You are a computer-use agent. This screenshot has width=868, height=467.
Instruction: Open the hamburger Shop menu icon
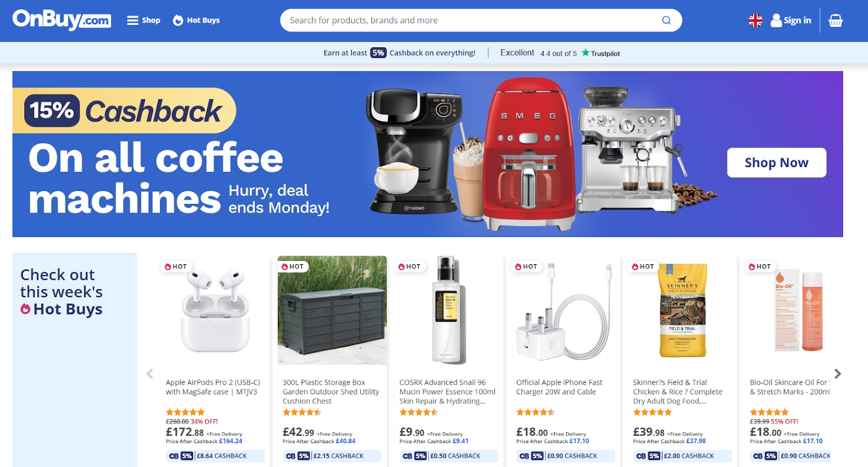(132, 21)
